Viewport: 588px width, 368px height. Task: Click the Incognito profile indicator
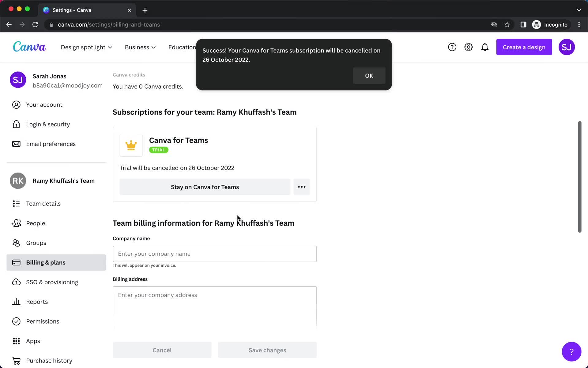click(551, 25)
